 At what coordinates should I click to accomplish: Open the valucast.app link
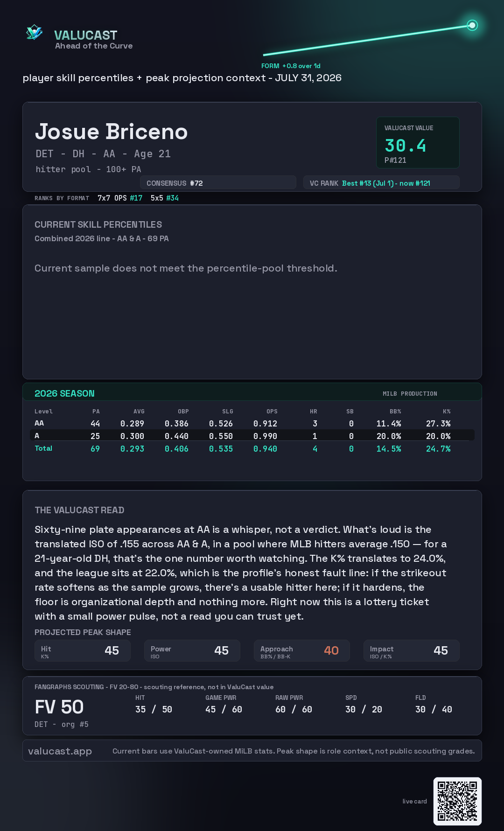(x=60, y=751)
